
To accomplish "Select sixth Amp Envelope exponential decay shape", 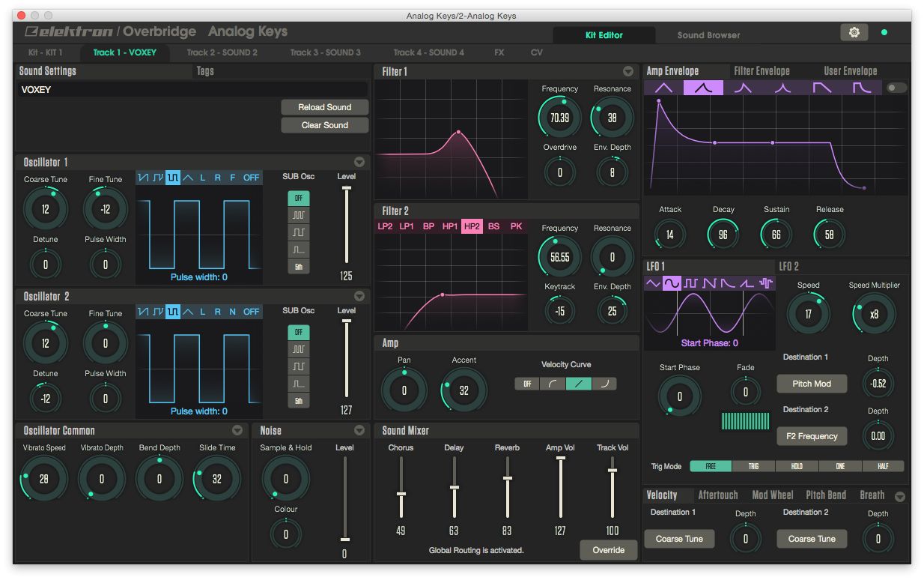I will pos(861,88).
